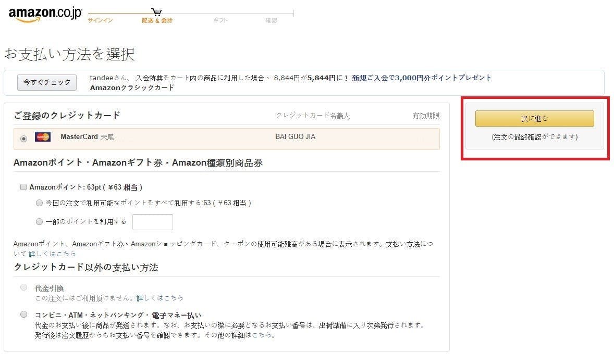614x364 pixels.
Task: Click the MasterCard 末尾 label
Action: [x=87, y=136]
